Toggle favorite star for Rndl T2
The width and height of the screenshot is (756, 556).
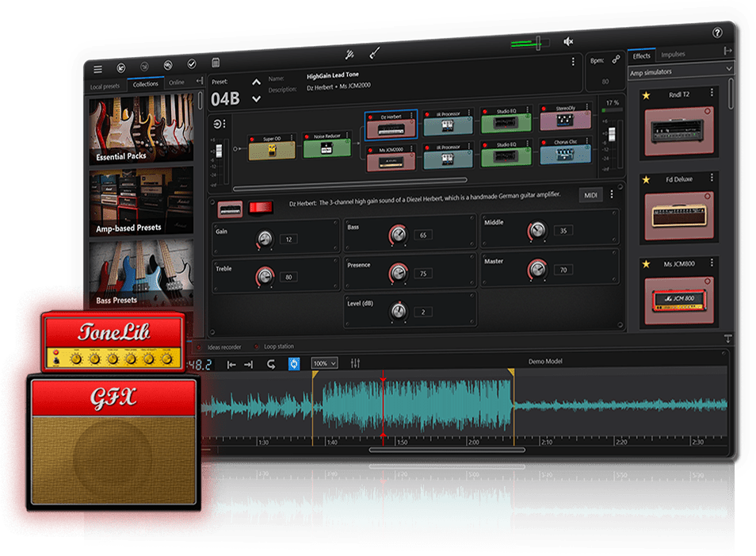tap(646, 95)
